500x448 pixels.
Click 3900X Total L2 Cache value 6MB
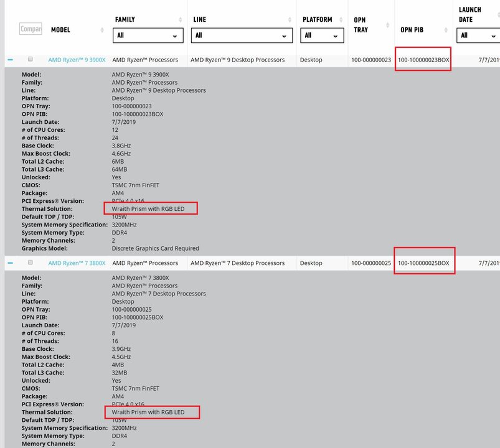tap(118, 162)
